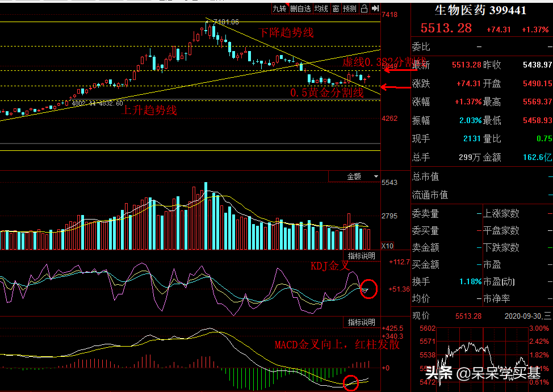Click the 预测 forecast button
553x392 pixels.
[350, 9]
